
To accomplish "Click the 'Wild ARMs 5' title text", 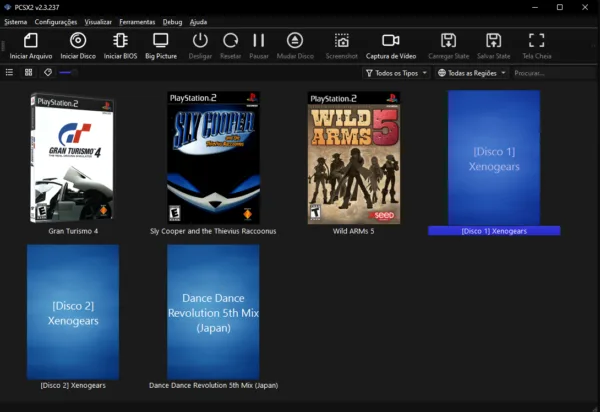I will click(x=354, y=231).
